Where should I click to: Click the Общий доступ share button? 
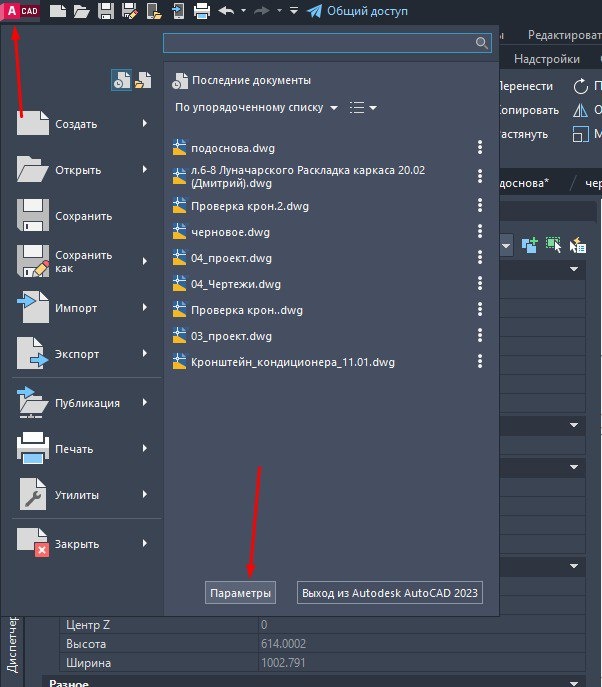(357, 11)
